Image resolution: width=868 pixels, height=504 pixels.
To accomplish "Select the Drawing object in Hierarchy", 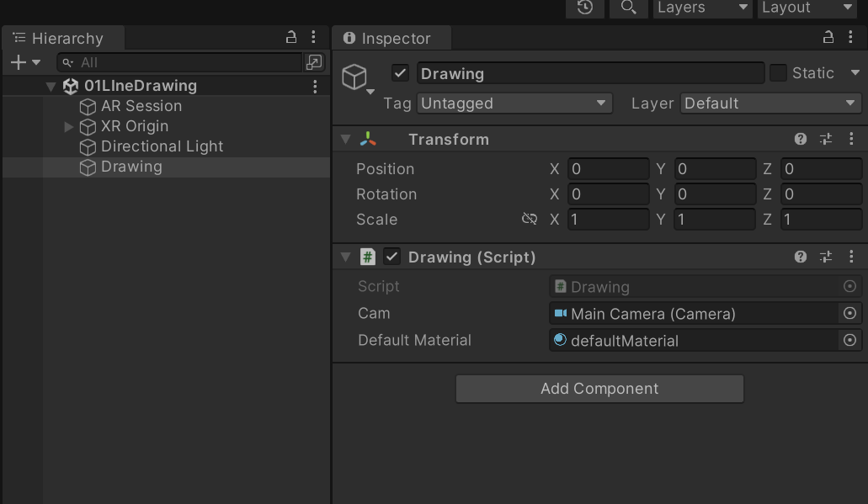I will pos(131,167).
